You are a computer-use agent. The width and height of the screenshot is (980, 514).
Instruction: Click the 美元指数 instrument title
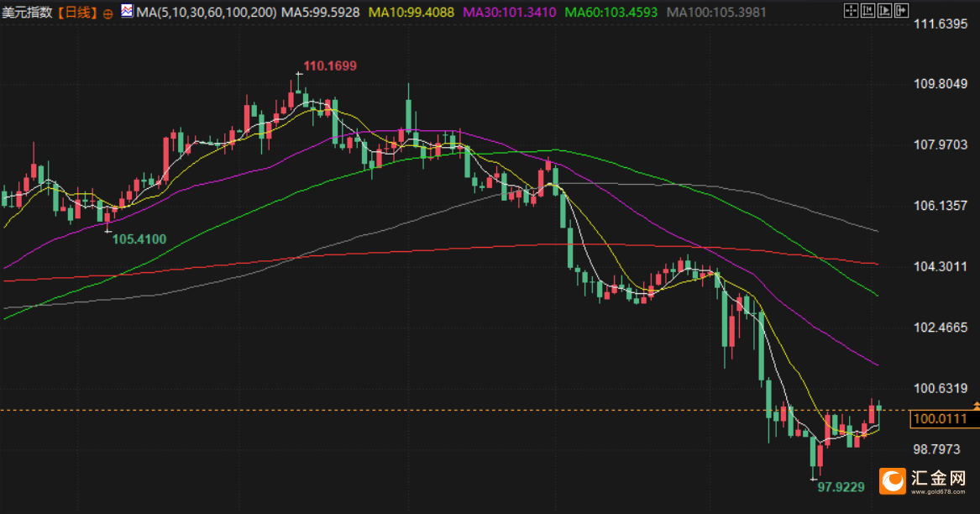click(27, 13)
